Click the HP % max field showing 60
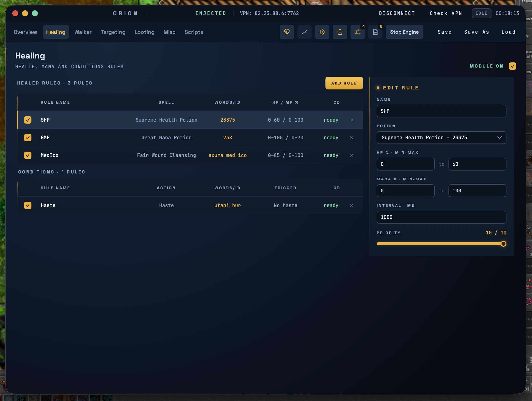 (477, 164)
